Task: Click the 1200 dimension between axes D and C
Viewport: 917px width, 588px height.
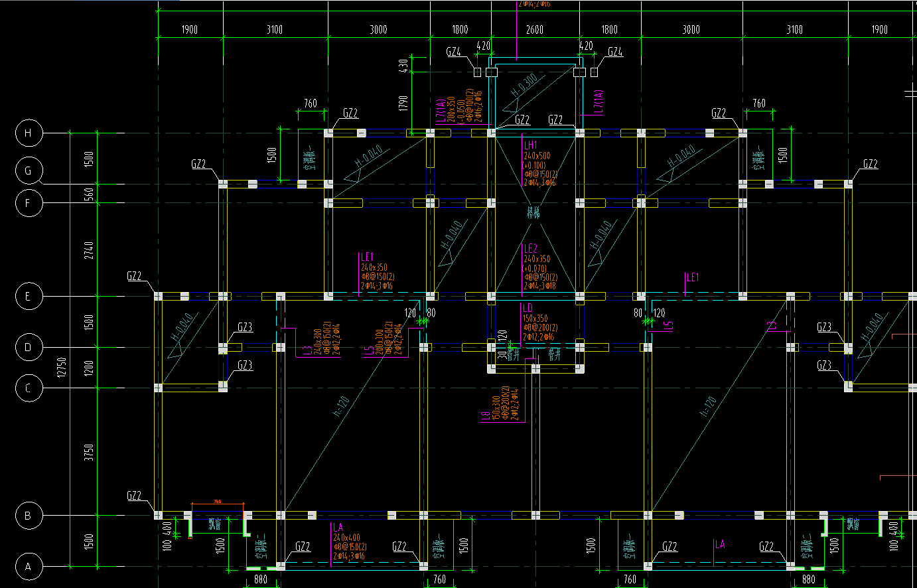Action: 89,368
